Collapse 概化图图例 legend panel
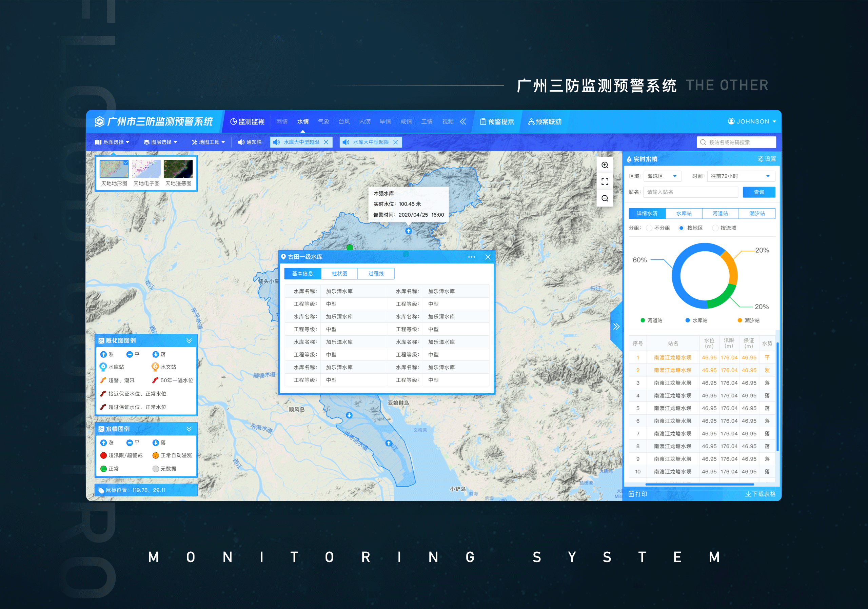 (189, 340)
